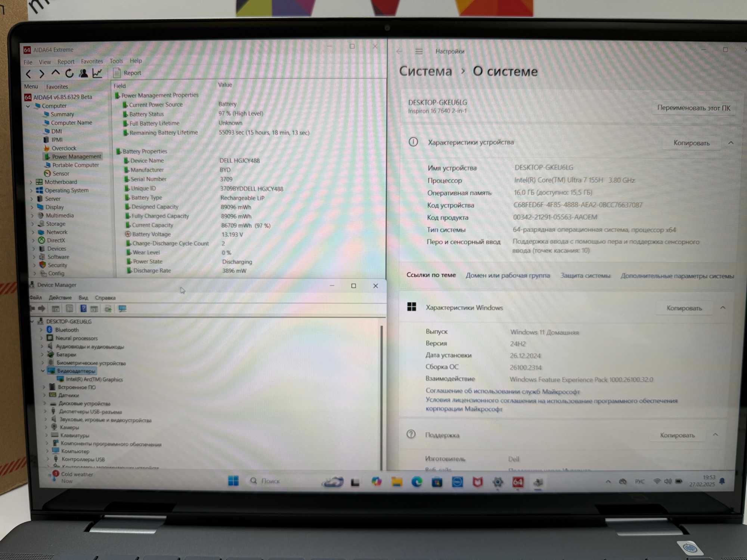Open AIDA64 graph chart toolbar icon
This screenshot has width=747, height=560.
(x=97, y=74)
